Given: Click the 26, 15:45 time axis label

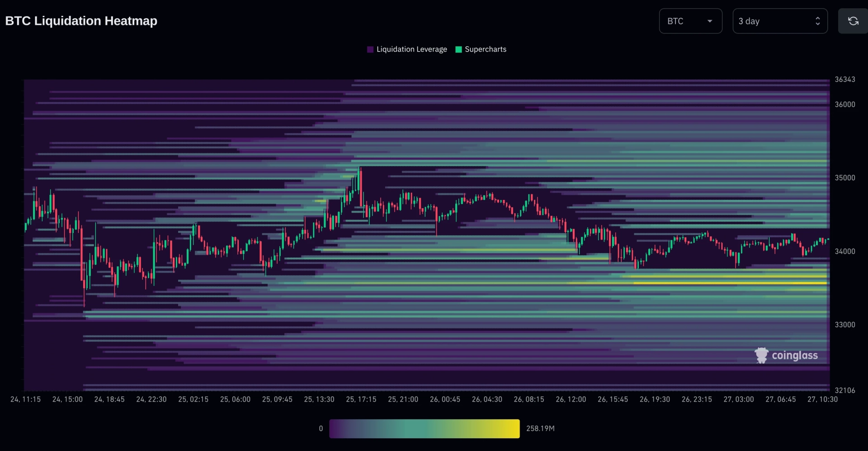Looking at the screenshot, I should tap(613, 399).
